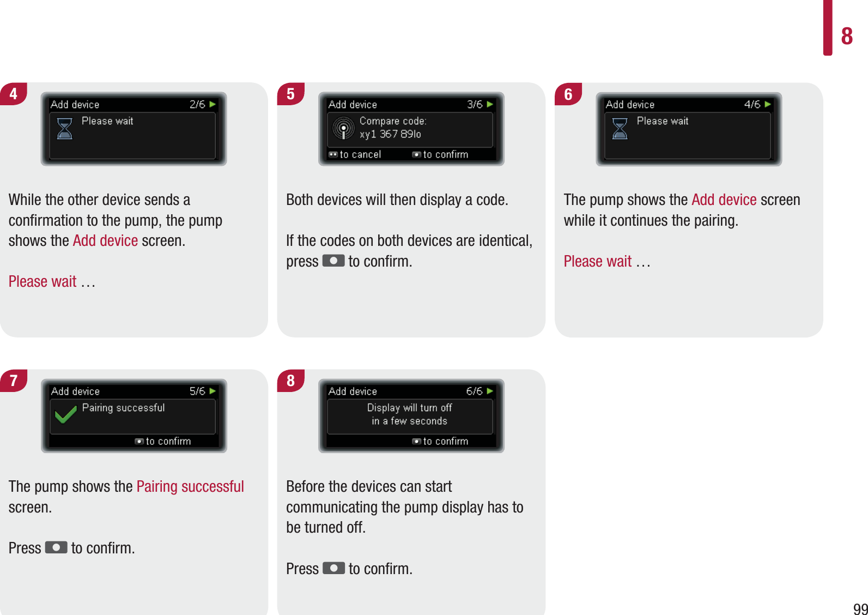
Task: Click the confirm key icon in step 8 text
Action: pyautogui.click(x=333, y=568)
